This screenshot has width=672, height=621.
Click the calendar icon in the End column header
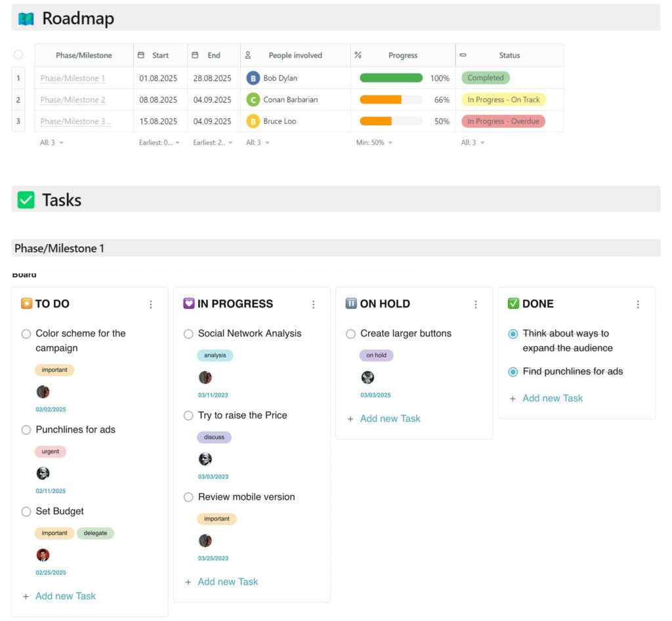pyautogui.click(x=194, y=55)
